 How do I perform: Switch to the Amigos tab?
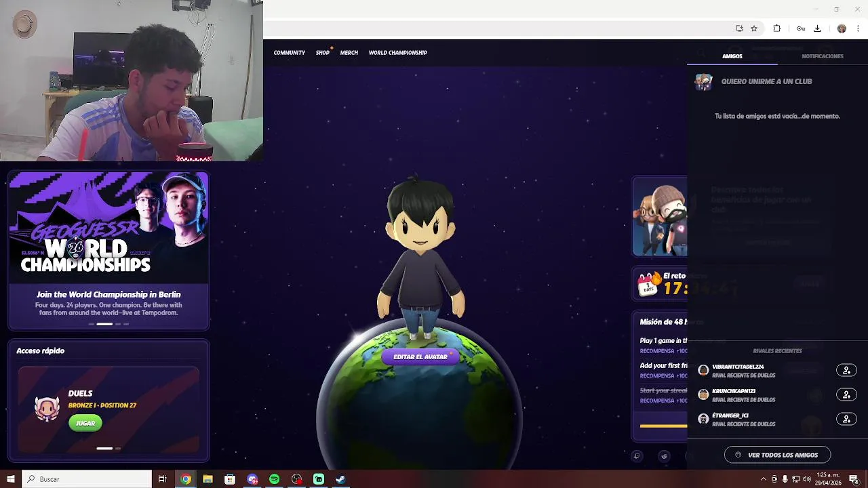point(732,56)
